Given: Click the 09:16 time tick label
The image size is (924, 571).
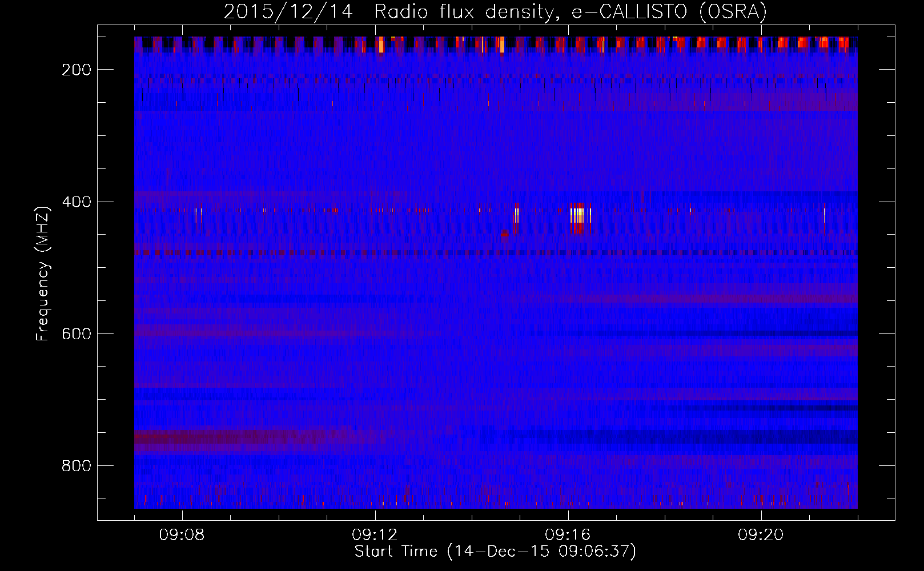Looking at the screenshot, I should [568, 535].
